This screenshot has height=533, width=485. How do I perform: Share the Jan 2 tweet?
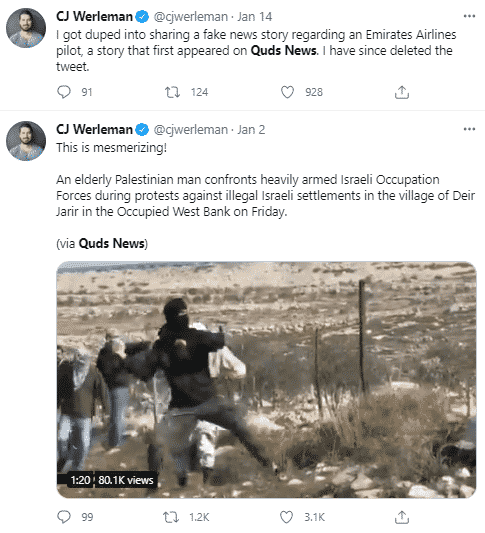pyautogui.click(x=402, y=517)
